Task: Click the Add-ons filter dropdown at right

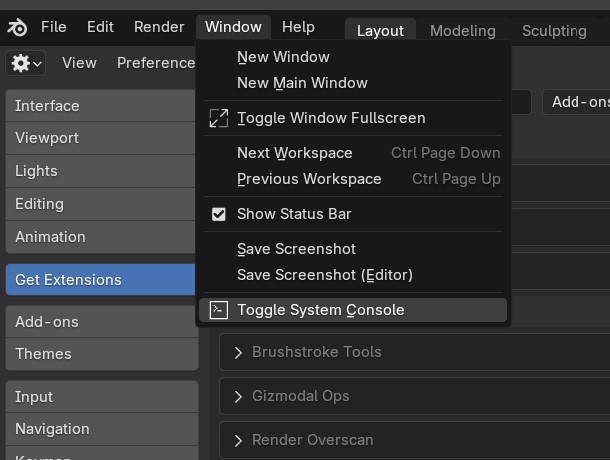Action: click(576, 102)
